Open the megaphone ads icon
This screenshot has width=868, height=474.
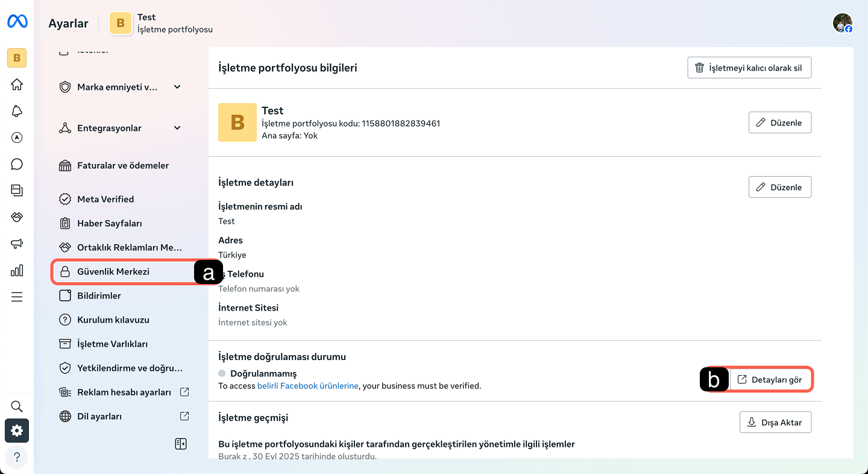coord(17,244)
